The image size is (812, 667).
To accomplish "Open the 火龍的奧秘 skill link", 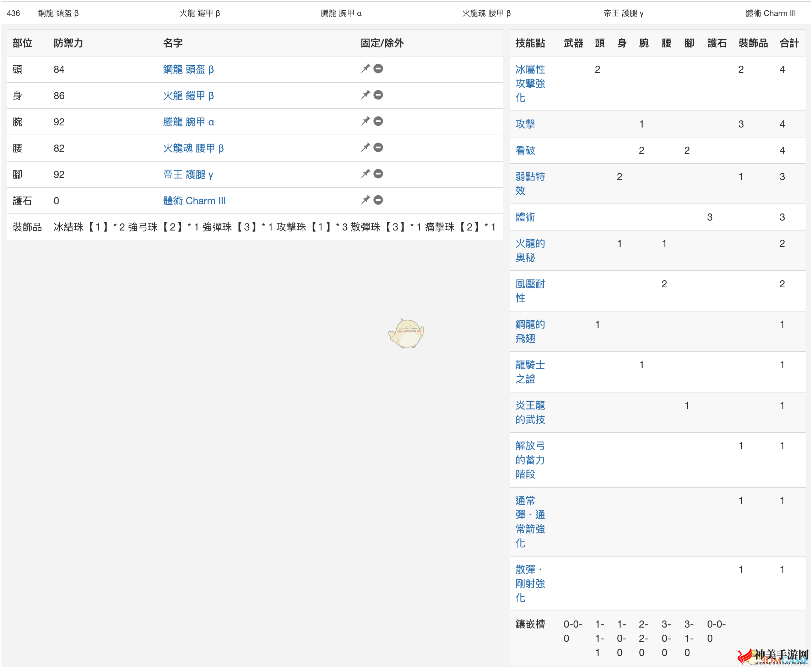I will point(530,250).
